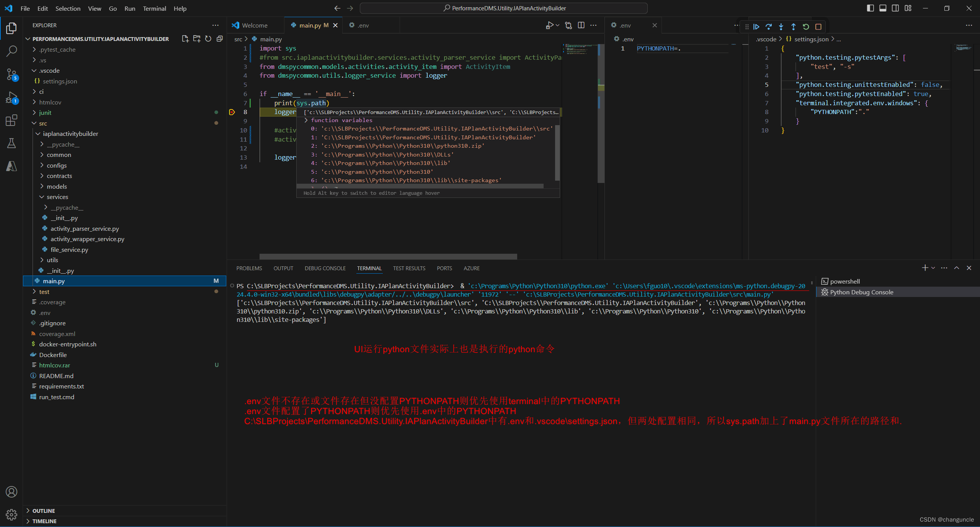
Task: Expand the OUTLINE section
Action: pyautogui.click(x=44, y=511)
